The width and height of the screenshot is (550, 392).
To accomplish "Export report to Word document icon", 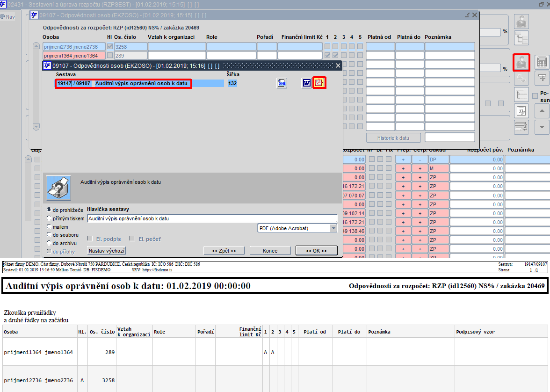I will 307,83.
